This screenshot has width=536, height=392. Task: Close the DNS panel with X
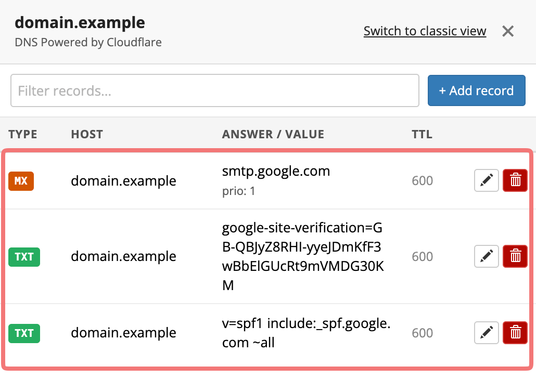pos(508,31)
